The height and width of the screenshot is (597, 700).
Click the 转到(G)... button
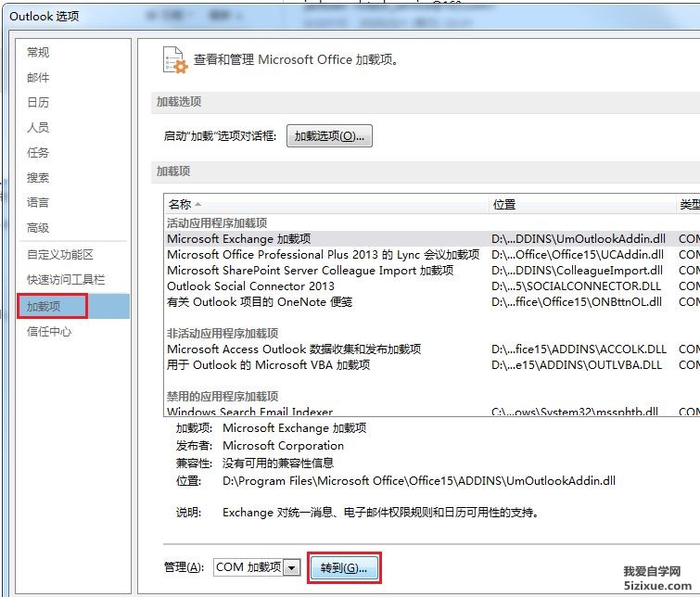344,568
